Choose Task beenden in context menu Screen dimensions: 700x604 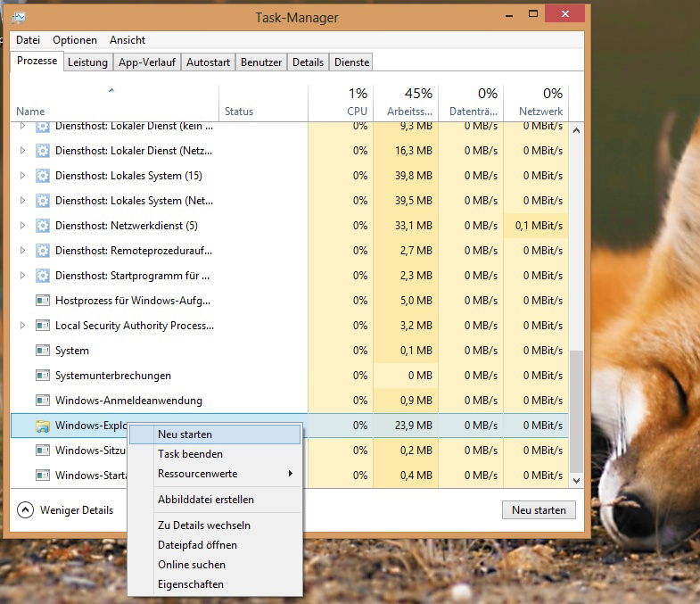[x=215, y=454]
